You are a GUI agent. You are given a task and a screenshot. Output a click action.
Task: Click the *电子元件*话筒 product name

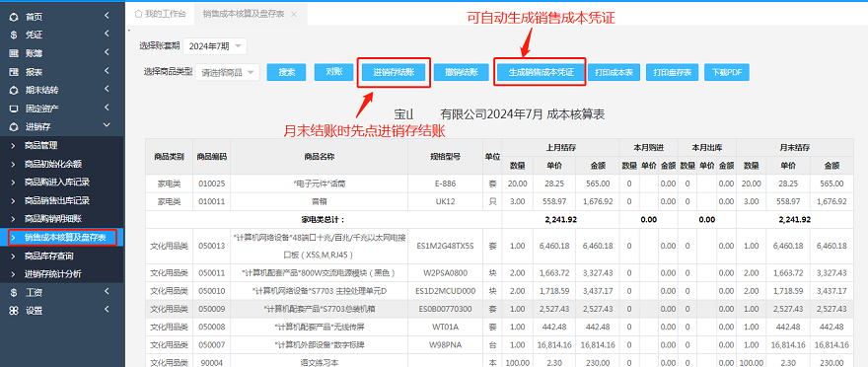[319, 183]
